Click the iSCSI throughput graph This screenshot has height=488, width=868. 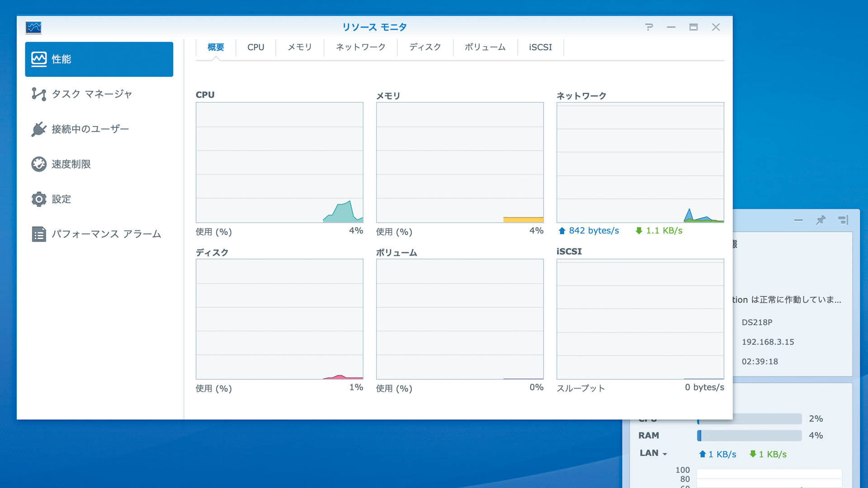click(x=640, y=319)
